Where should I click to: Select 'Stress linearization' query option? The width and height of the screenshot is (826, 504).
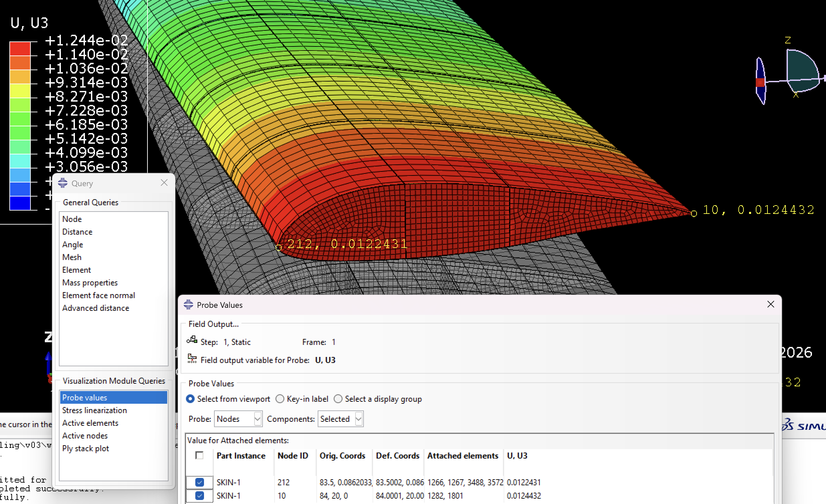click(x=95, y=410)
